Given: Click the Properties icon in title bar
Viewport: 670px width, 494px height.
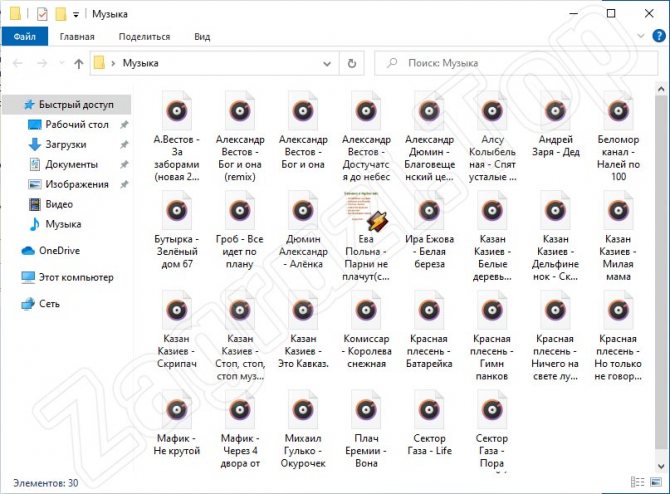Looking at the screenshot, I should pyautogui.click(x=41, y=14).
